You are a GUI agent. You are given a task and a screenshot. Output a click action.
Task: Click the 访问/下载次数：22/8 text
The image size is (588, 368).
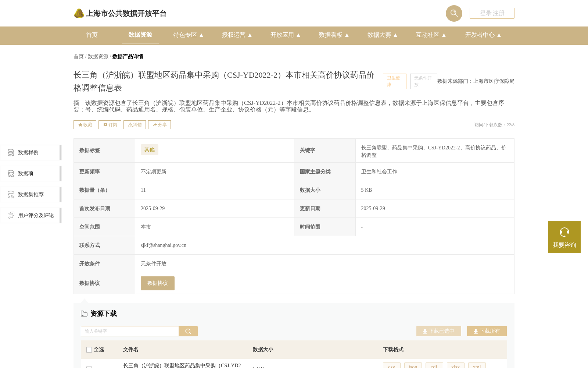[494, 125]
